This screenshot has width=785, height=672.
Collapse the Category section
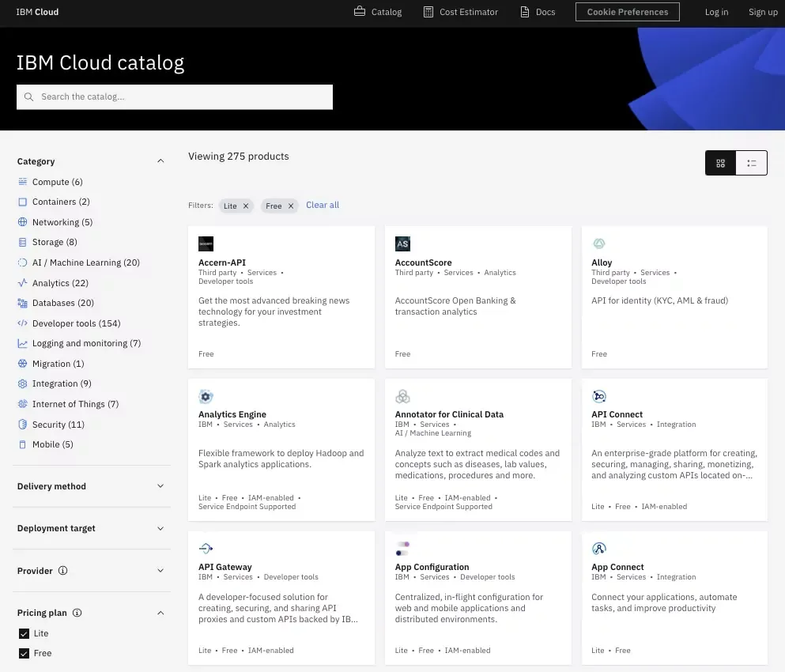(160, 161)
